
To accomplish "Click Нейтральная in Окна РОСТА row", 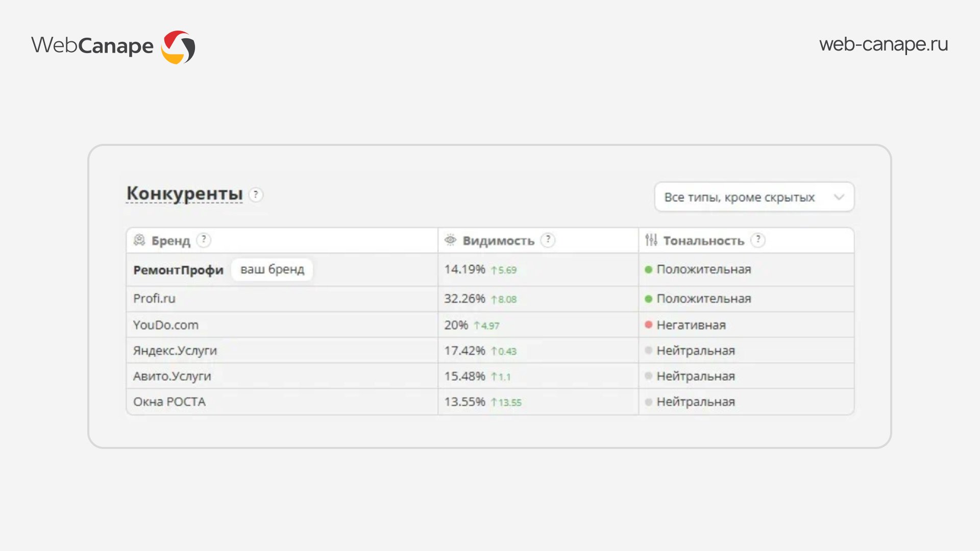I will coord(696,402).
